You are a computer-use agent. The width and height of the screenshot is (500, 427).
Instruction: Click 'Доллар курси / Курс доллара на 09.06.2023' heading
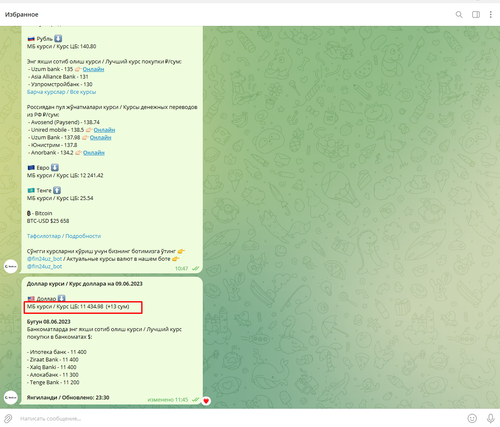pos(84,284)
